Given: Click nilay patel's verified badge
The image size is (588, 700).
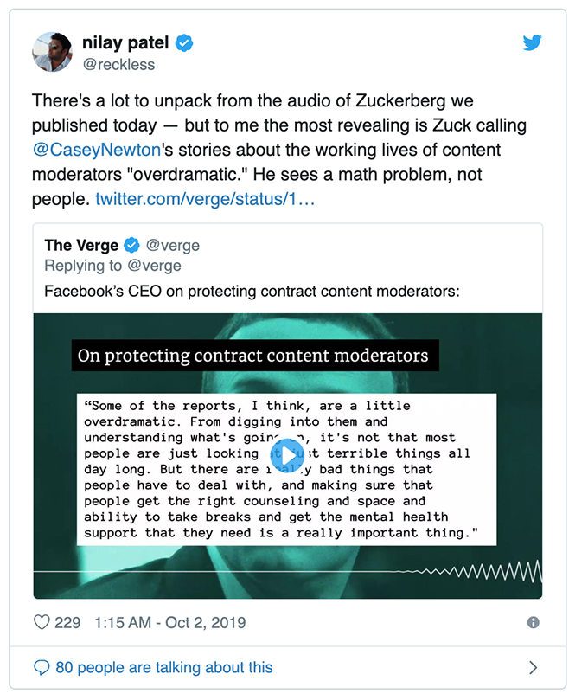Looking at the screenshot, I should pos(185,42).
